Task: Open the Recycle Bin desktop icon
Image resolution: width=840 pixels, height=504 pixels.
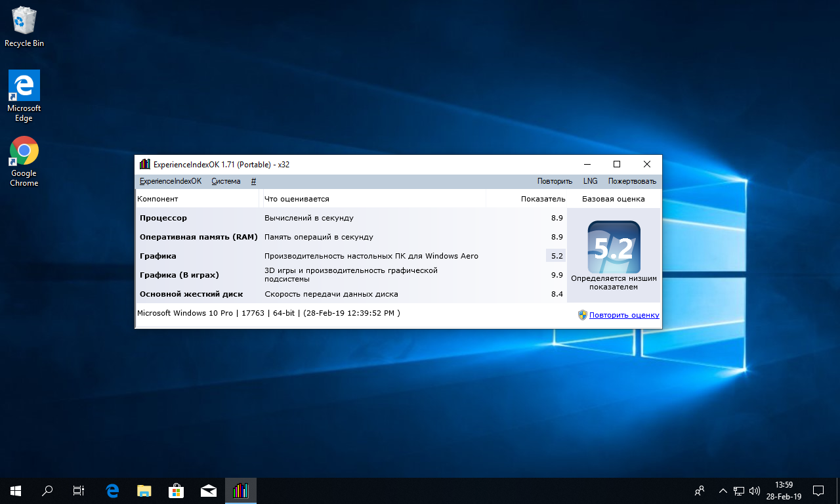Action: pyautogui.click(x=24, y=27)
